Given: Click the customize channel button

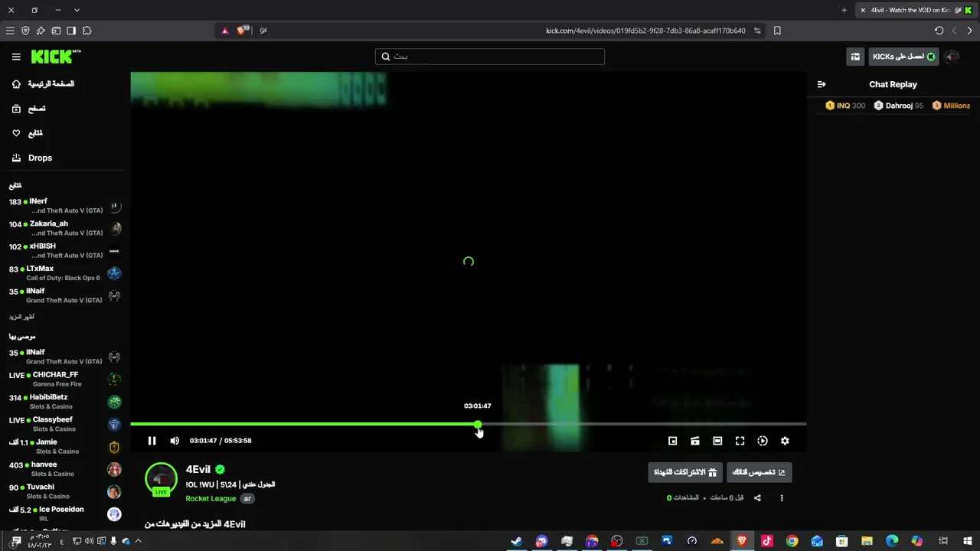Looking at the screenshot, I should (759, 472).
